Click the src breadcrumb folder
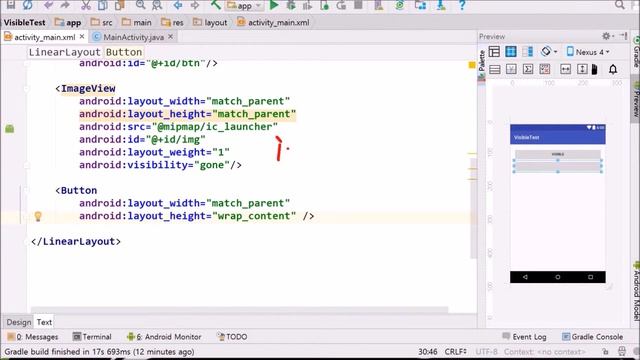640x360 pixels. [x=102, y=22]
